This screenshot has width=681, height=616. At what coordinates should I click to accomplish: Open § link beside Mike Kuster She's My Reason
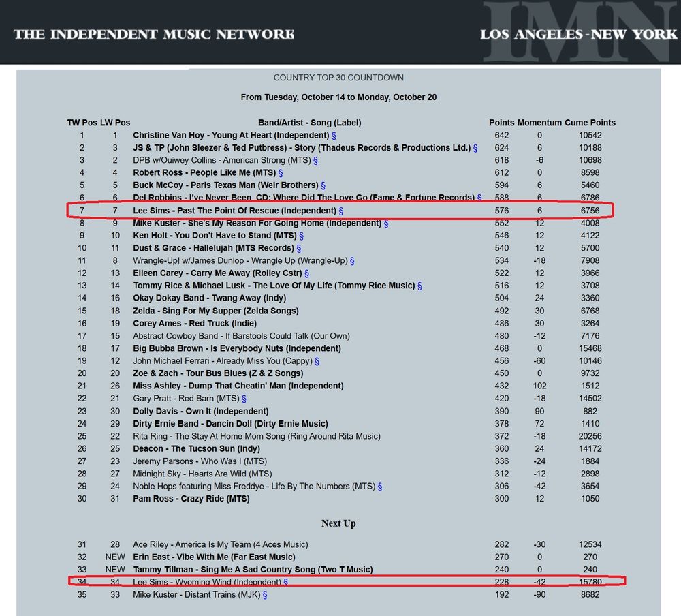386,224
